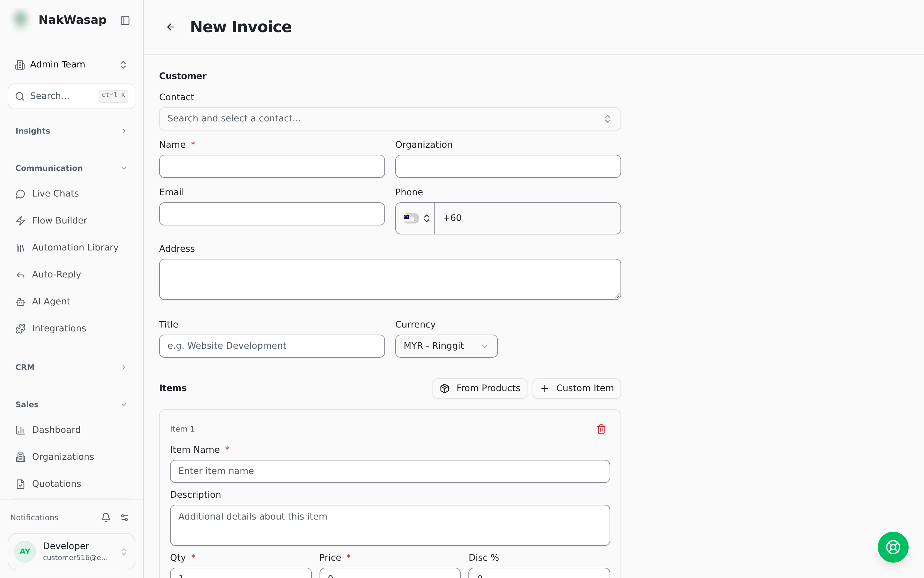The width and height of the screenshot is (924, 578).
Task: Open the green help support button
Action: click(893, 547)
